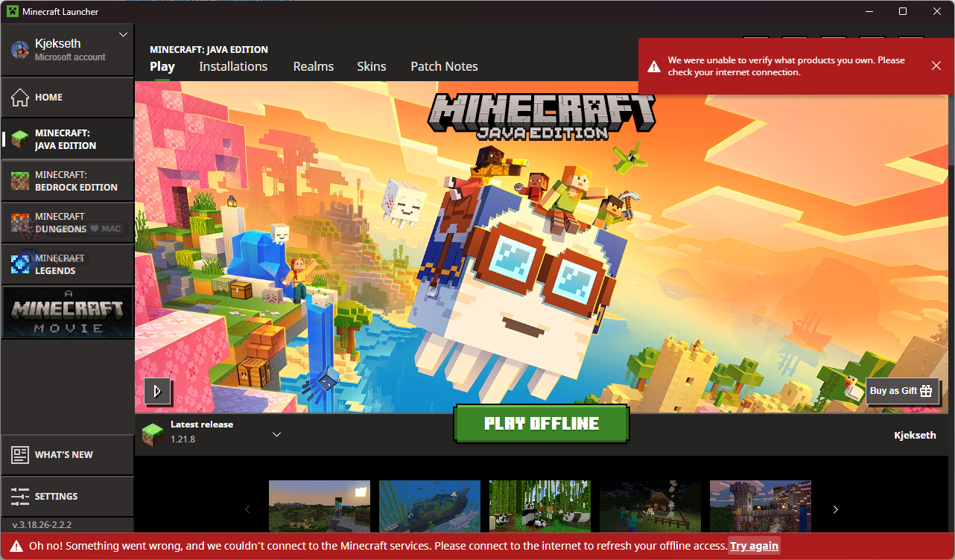The image size is (955, 560).
Task: Click the "1.21.8" version text
Action: point(183,439)
